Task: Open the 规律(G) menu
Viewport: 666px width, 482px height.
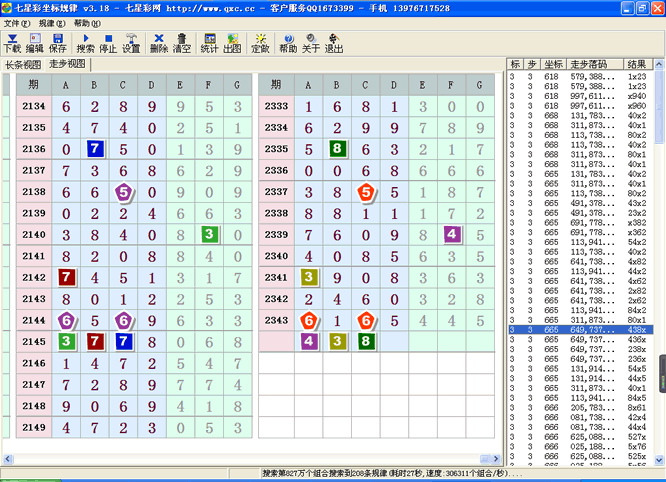Action: (52, 23)
